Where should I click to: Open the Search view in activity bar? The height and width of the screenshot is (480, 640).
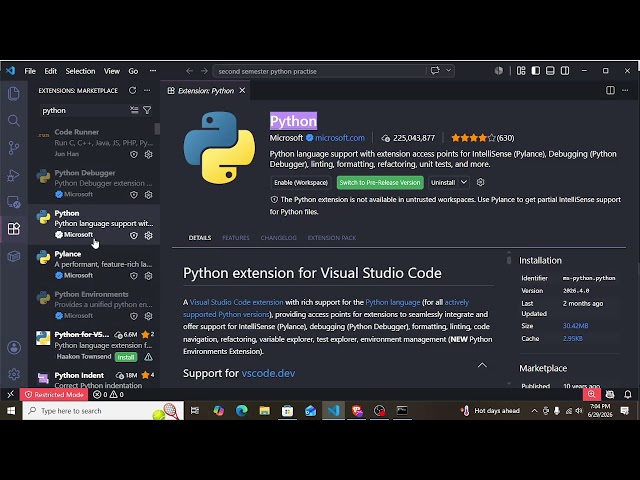[x=13, y=120]
